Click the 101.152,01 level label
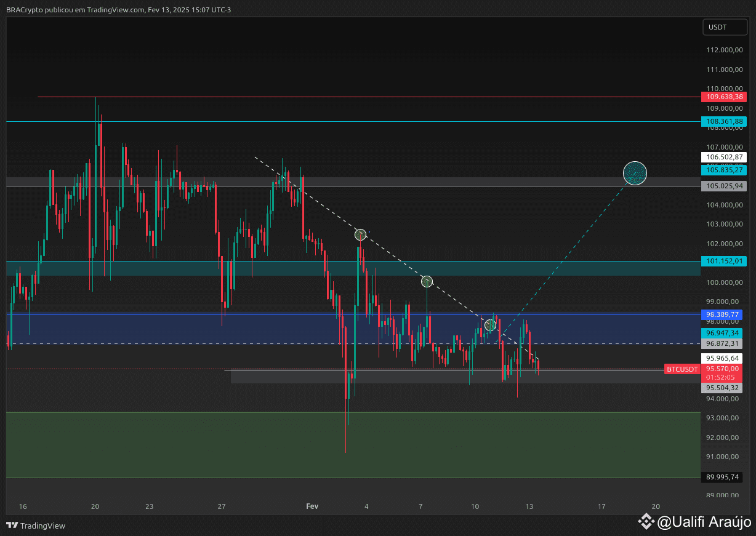 [724, 261]
